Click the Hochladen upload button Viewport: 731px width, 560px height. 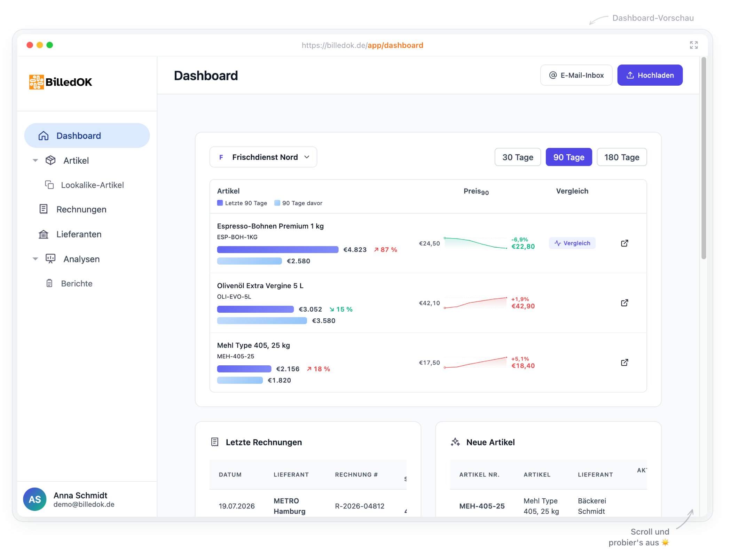650,75
